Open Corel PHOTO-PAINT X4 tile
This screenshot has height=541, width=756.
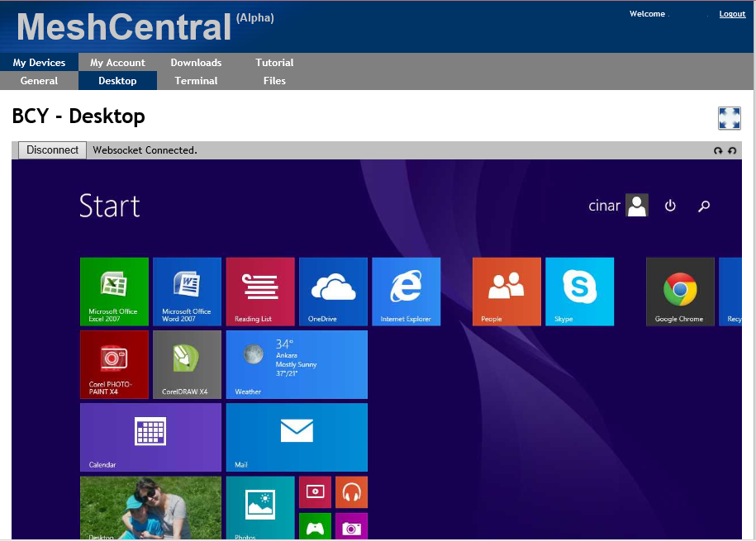tap(114, 364)
